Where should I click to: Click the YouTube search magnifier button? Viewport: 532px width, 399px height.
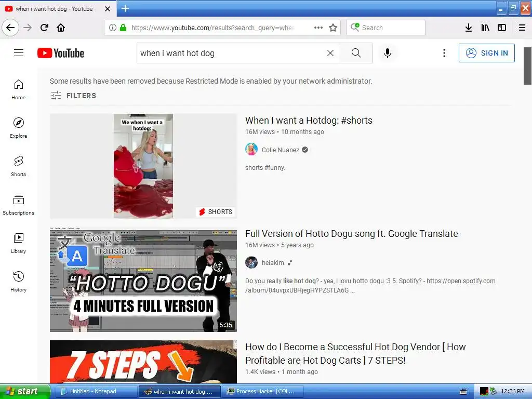click(356, 53)
